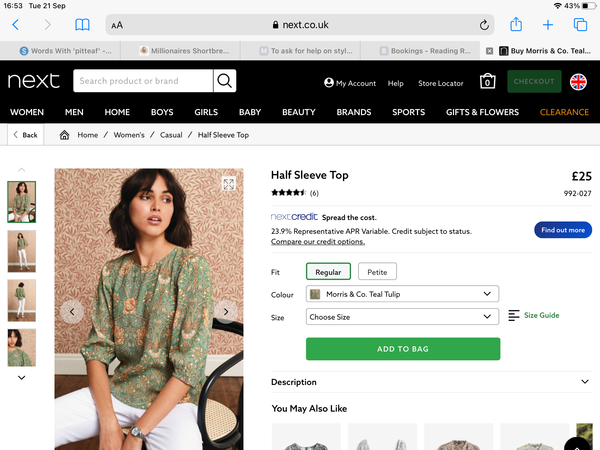Click the home breadcrumb icon
Image resolution: width=600 pixels, height=450 pixels.
click(64, 135)
